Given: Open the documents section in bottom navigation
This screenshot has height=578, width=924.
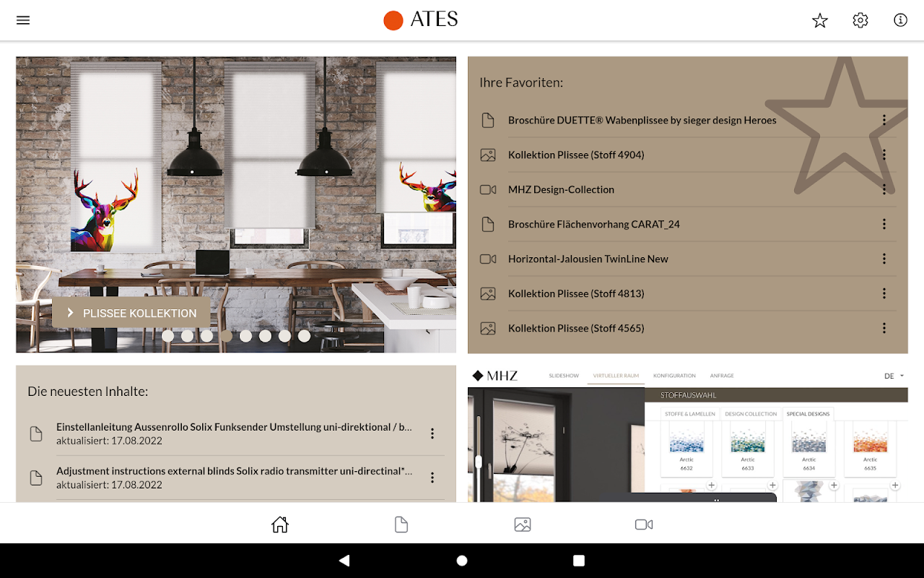Looking at the screenshot, I should tap(401, 525).
